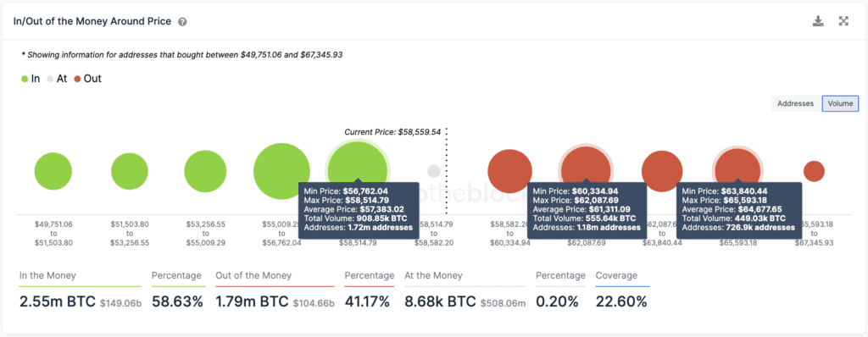Click the At the Money 8.68k BTC value

coord(441,301)
